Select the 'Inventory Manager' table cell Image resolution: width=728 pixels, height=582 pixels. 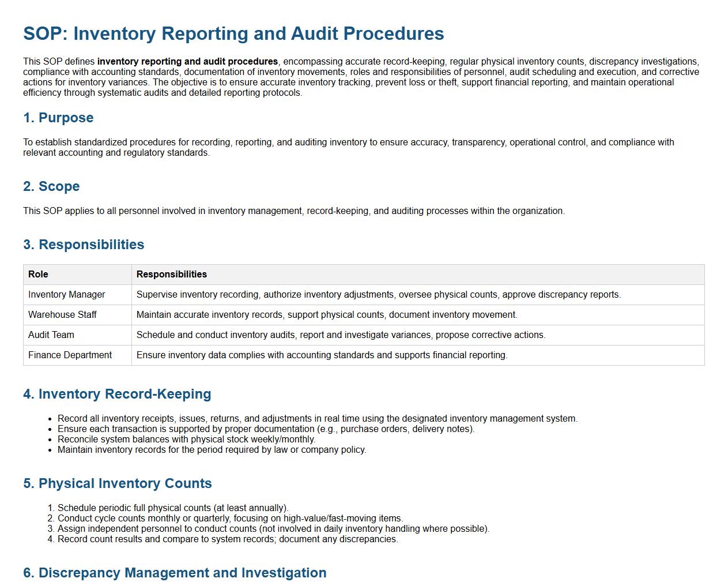click(67, 295)
